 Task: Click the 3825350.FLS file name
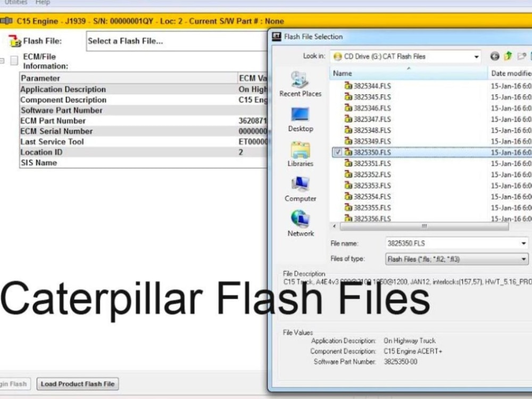click(372, 152)
